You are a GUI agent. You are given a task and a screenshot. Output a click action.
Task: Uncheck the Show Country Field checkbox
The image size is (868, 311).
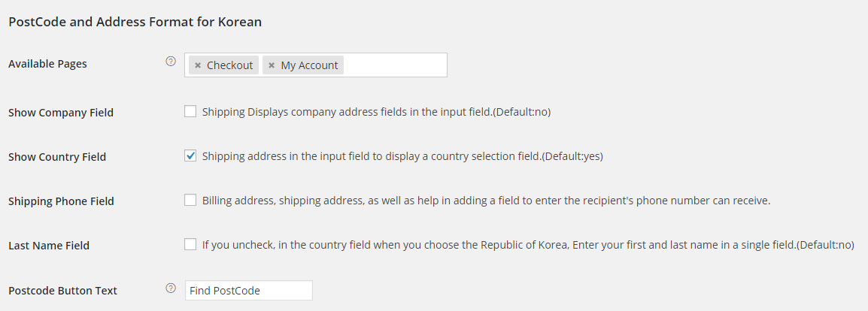[190, 155]
